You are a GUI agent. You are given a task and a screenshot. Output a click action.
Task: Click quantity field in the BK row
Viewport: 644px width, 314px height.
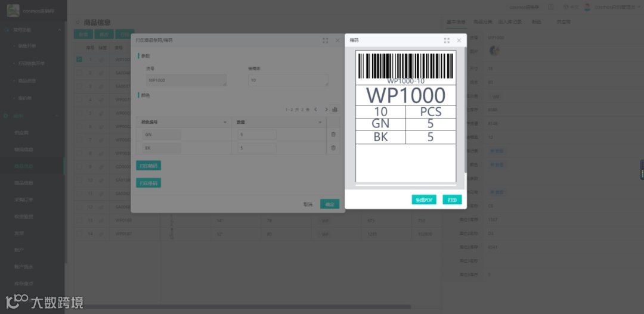point(257,148)
